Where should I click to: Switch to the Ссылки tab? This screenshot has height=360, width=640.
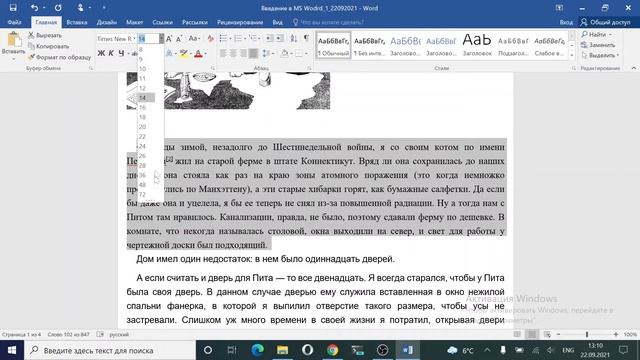[162, 22]
